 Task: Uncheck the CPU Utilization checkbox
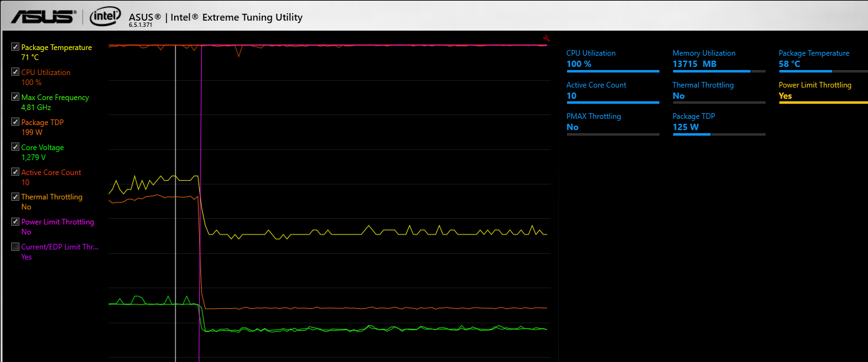[x=15, y=72]
